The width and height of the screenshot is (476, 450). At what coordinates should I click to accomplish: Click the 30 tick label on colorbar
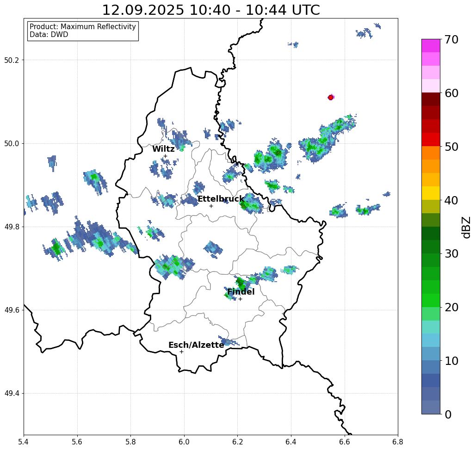pos(451,254)
